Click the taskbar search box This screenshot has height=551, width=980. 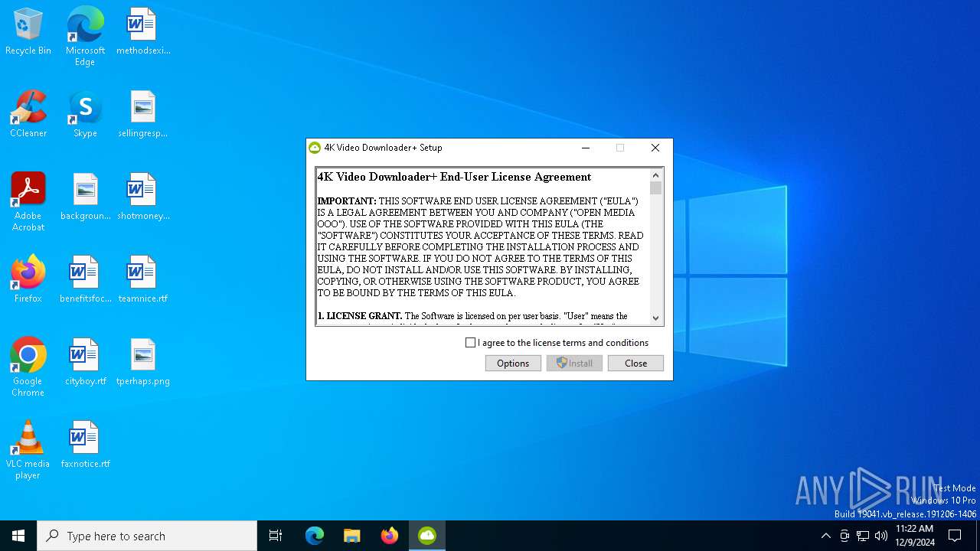pyautogui.click(x=147, y=536)
